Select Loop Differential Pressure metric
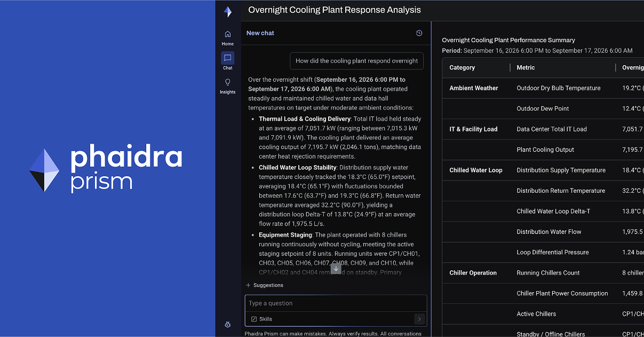Image resolution: width=644 pixels, height=337 pixels. click(x=553, y=252)
